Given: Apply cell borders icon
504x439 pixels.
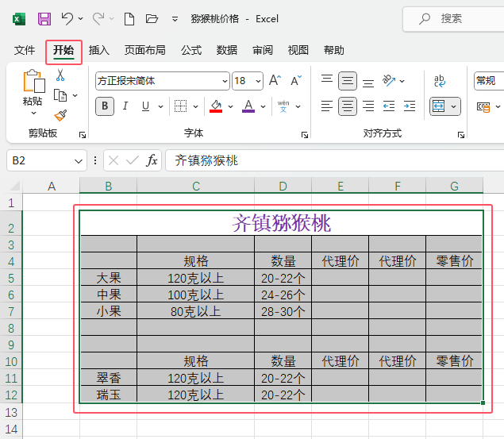Looking at the screenshot, I should (x=180, y=106).
